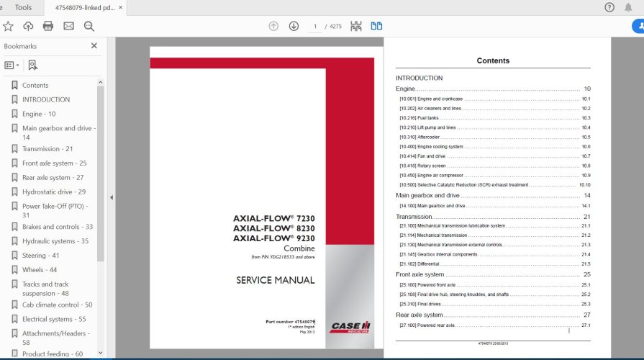Click the bookmarks panel scrollbar thumb
Viewport: 644px width, 360px height.
click(x=100, y=174)
